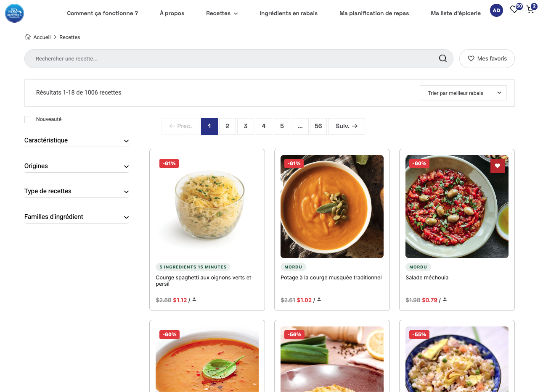The height and width of the screenshot is (392, 543).
Task: Go to À propos page
Action: (x=172, y=13)
